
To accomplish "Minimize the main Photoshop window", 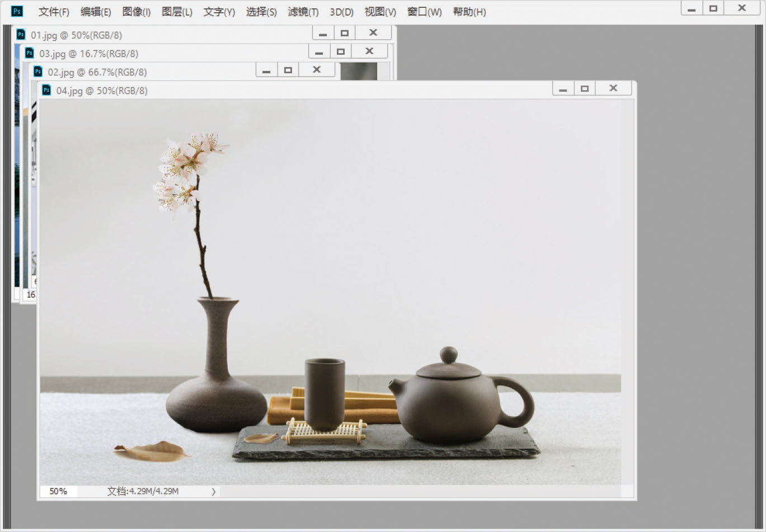I will [x=692, y=8].
